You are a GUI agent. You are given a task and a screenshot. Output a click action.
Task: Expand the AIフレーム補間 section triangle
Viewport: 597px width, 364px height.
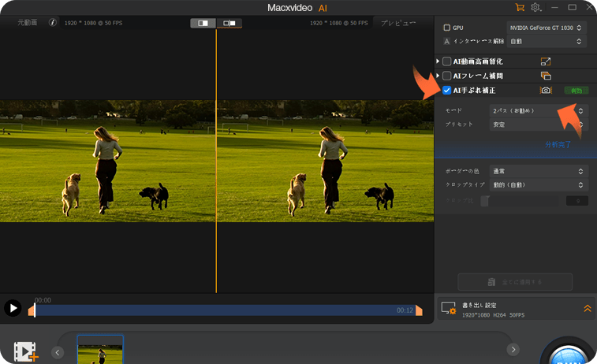click(438, 76)
